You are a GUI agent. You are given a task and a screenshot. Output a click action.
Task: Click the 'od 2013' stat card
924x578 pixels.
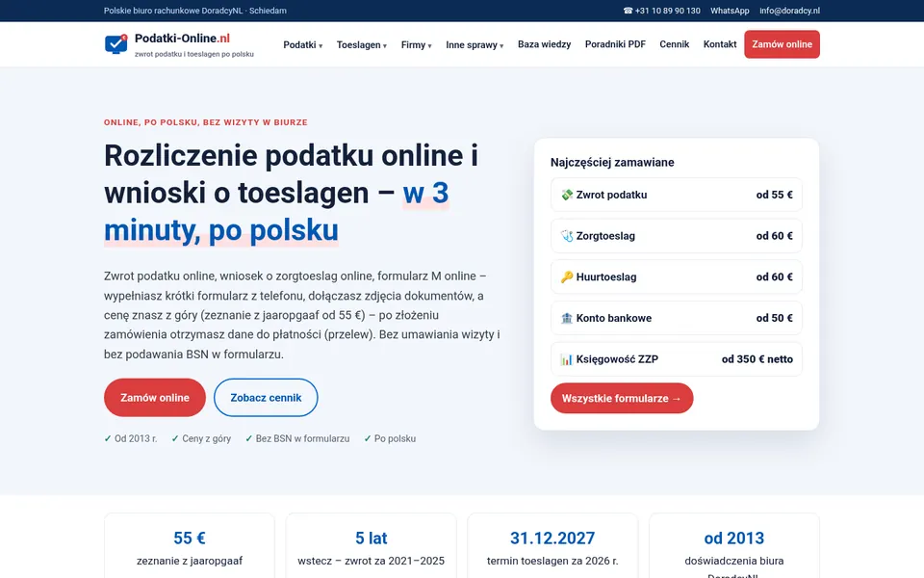click(734, 545)
